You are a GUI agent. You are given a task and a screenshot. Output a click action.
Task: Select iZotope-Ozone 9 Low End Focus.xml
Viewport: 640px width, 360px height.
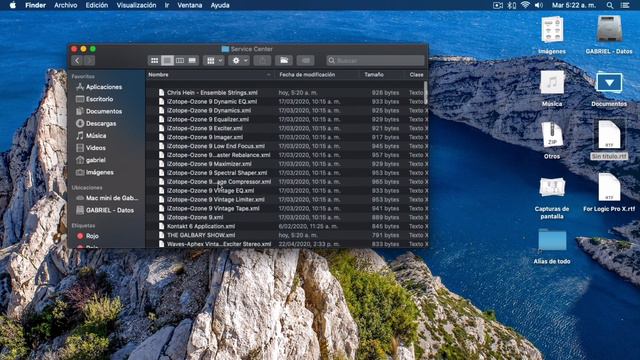216,146
